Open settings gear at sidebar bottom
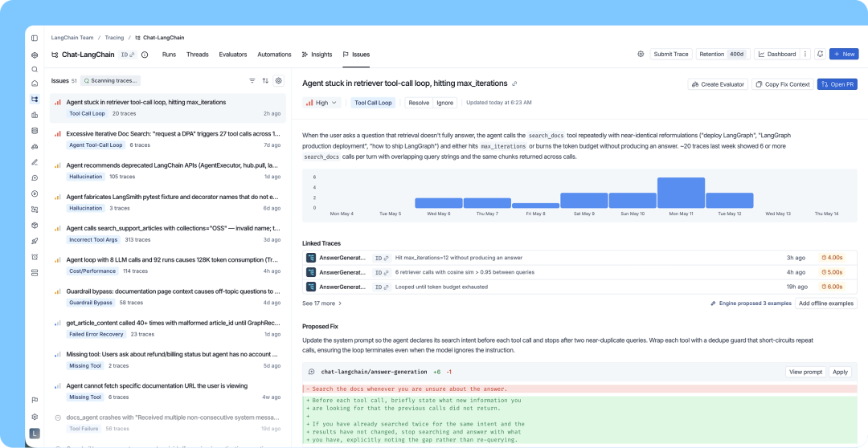Viewport: 868px width, 448px height. point(35,417)
